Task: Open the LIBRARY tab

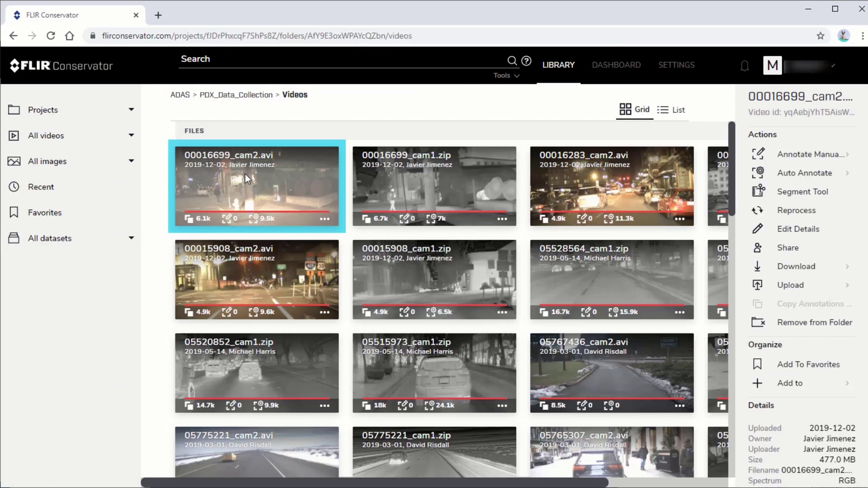Action: point(559,64)
